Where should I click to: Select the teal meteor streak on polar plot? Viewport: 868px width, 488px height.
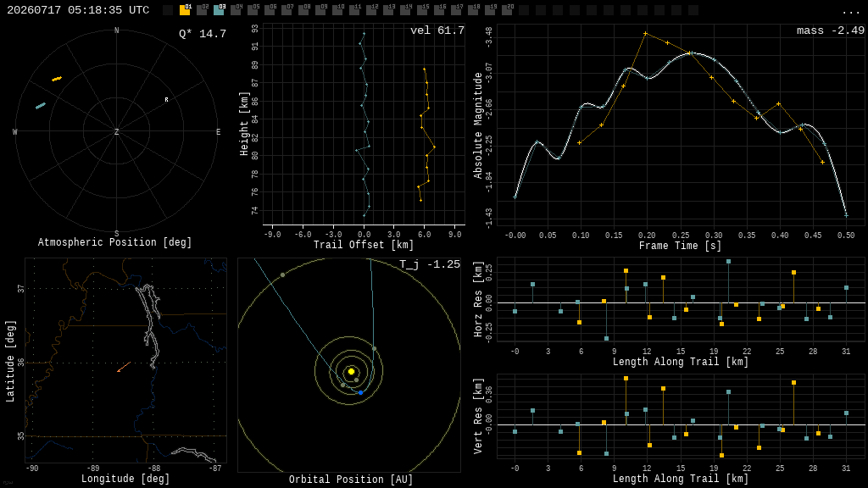41,106
